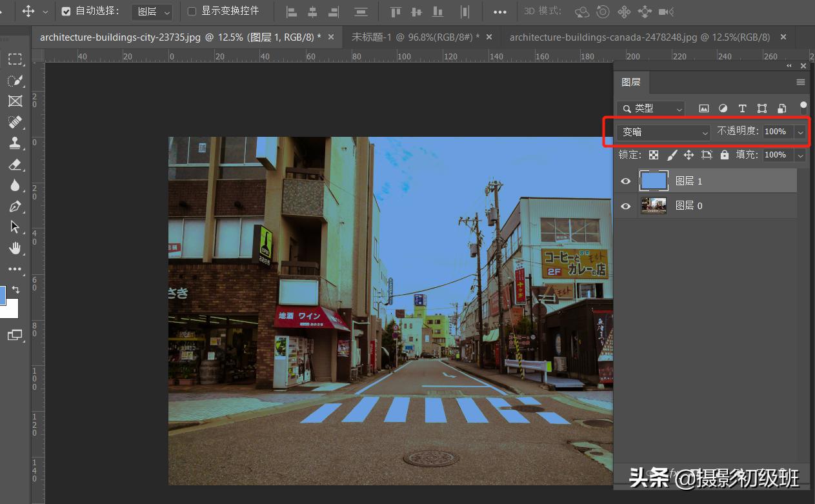Enable the 自动选择 checkbox
This screenshot has height=504, width=815.
tap(66, 12)
